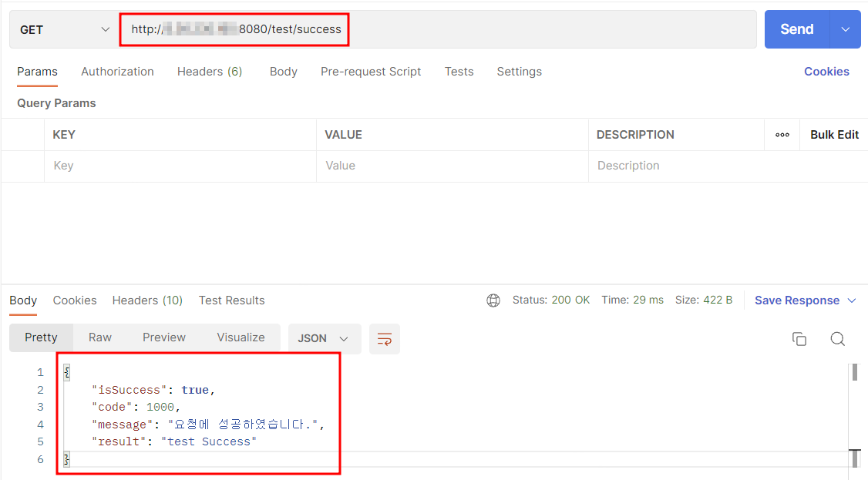Click line number 1 in response
This screenshot has height=480, width=868.
(x=40, y=372)
